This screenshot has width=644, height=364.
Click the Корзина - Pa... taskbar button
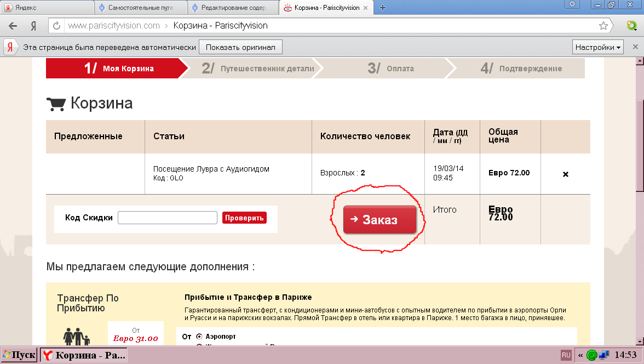(x=83, y=355)
